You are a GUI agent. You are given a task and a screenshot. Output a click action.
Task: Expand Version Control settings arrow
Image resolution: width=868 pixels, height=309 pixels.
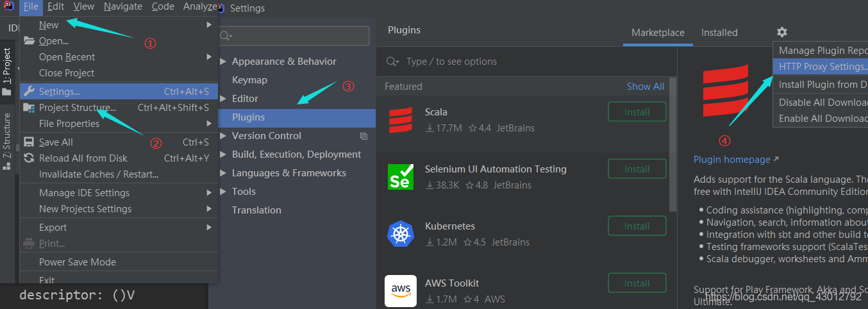223,136
